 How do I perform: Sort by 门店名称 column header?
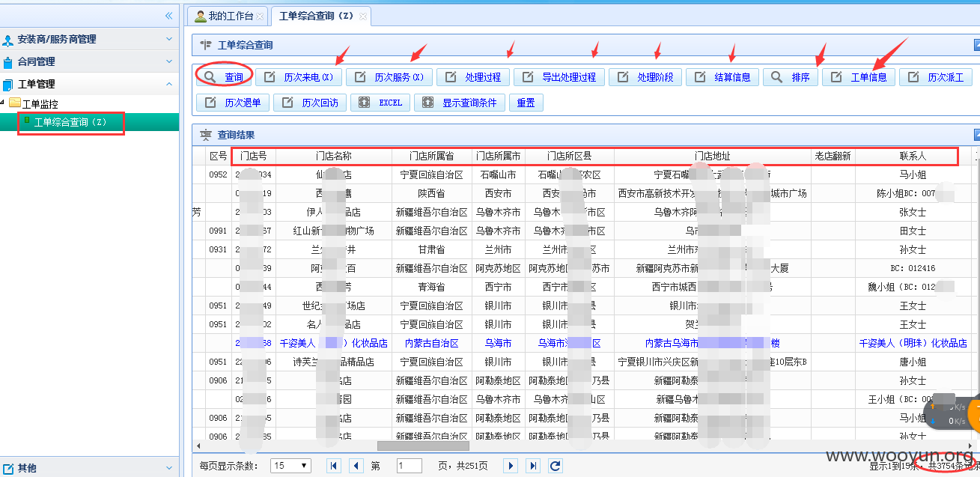tap(334, 157)
